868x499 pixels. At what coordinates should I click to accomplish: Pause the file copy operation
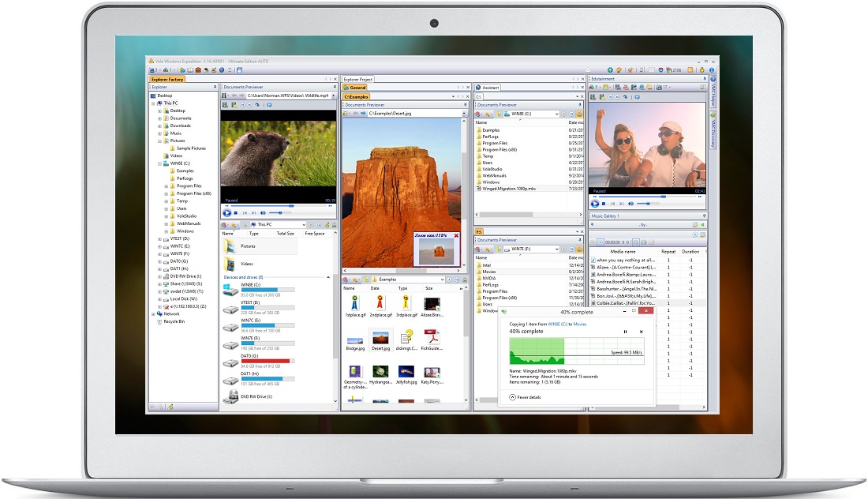click(x=626, y=332)
